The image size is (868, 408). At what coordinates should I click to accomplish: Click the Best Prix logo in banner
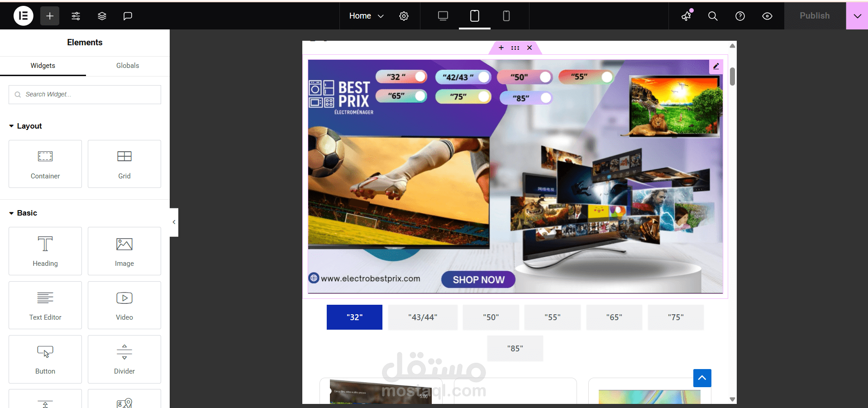(x=342, y=97)
